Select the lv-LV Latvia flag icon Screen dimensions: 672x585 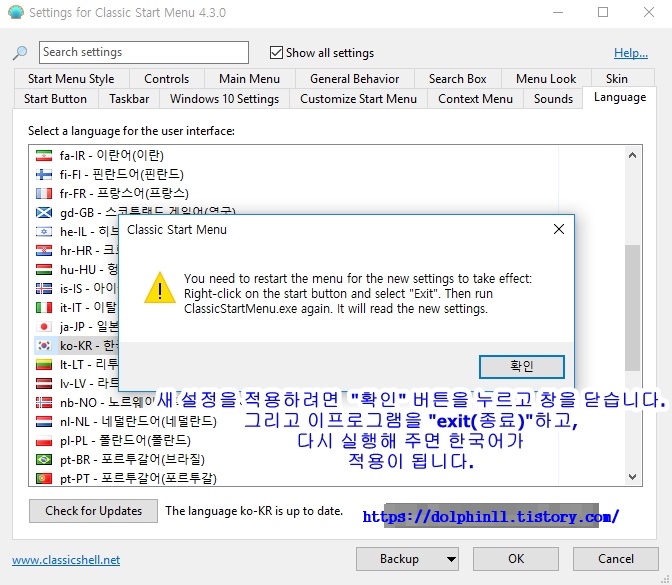pos(44,384)
